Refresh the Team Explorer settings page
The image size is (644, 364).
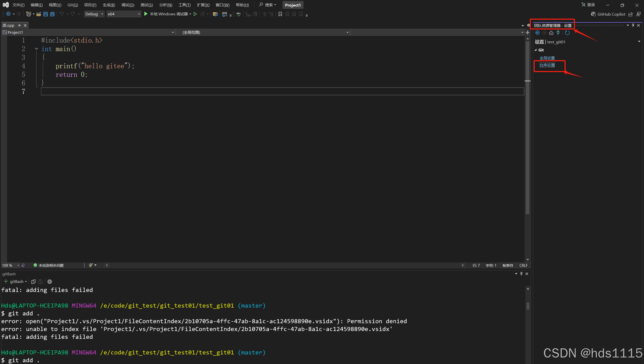[567, 32]
